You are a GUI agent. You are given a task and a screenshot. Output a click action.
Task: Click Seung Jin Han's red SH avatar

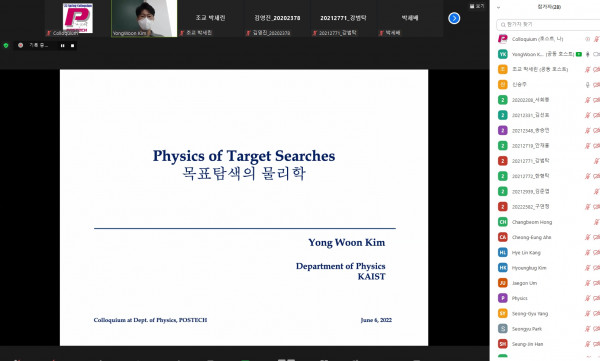click(502, 344)
